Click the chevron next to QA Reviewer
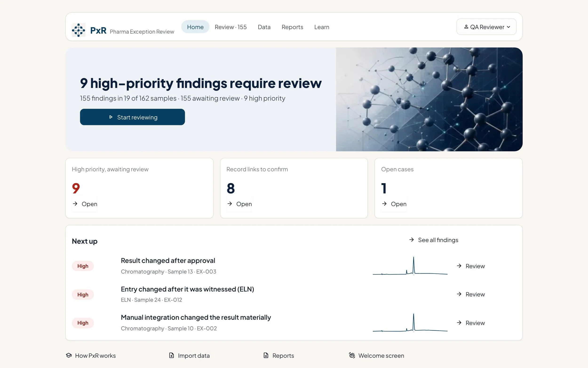This screenshot has height=368, width=588. 508,27
